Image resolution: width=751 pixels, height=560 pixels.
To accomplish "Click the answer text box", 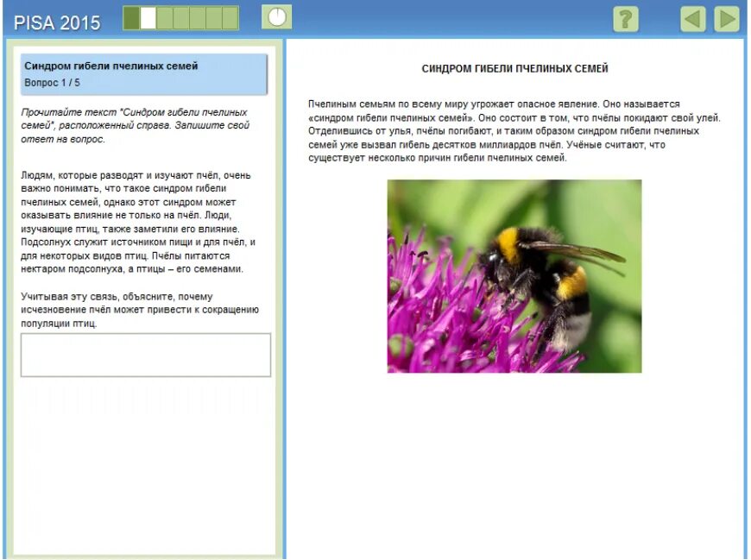I will pos(146,355).
